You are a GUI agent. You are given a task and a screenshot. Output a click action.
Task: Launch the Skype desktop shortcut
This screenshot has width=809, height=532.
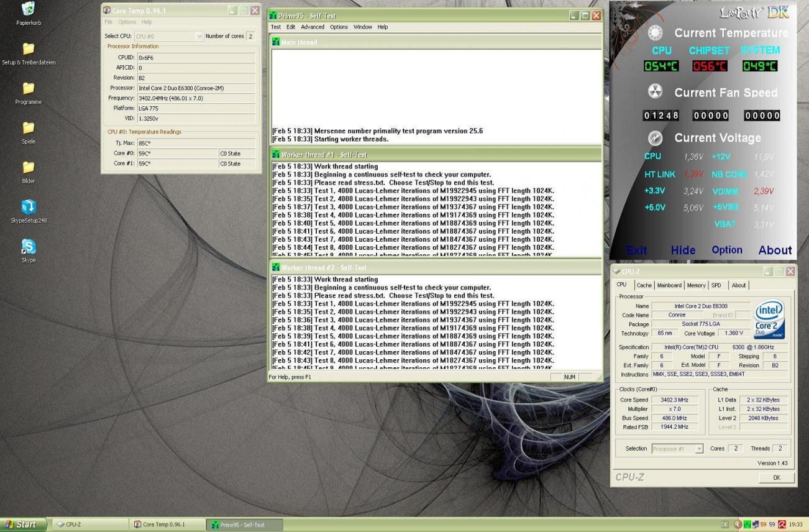pyautogui.click(x=29, y=247)
